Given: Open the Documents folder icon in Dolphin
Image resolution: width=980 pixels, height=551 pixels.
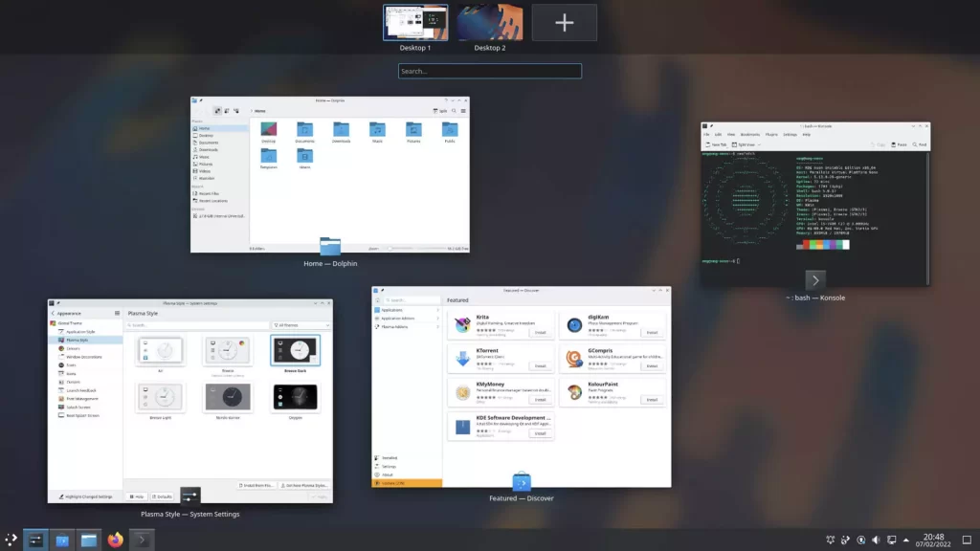Looking at the screenshot, I should [x=305, y=129].
